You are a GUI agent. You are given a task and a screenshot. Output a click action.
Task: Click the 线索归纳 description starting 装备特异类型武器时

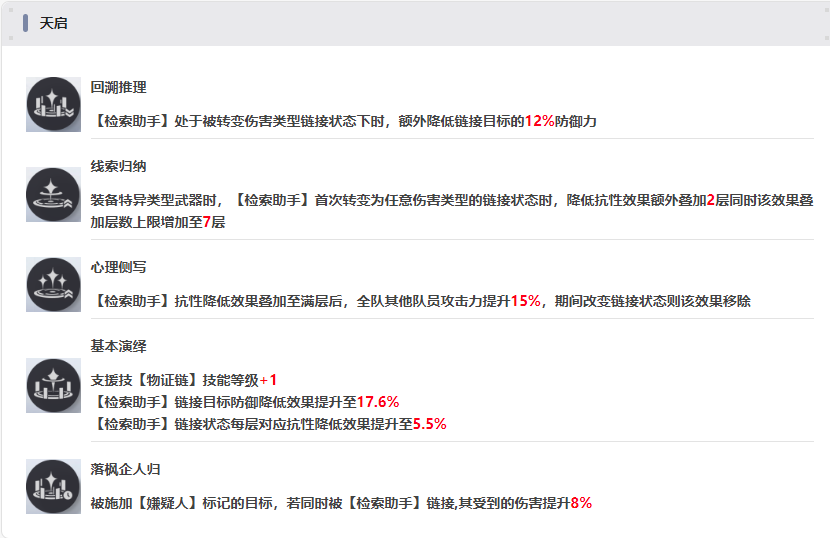coord(452,211)
